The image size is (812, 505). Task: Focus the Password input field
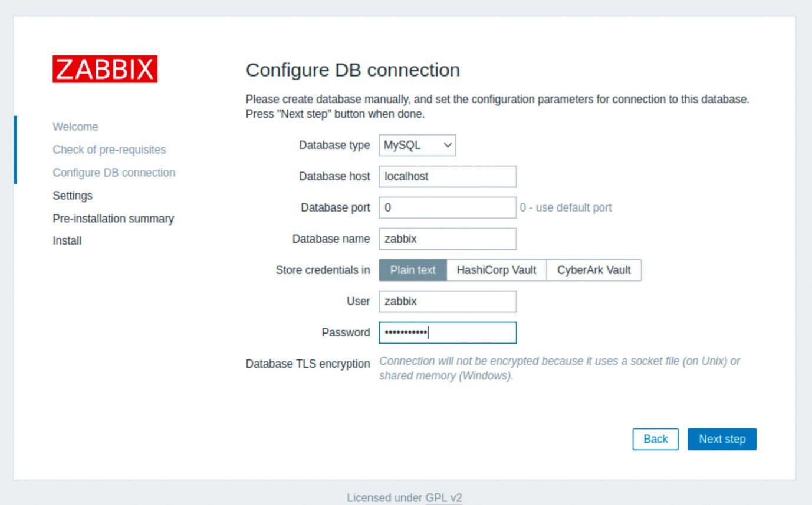point(448,332)
